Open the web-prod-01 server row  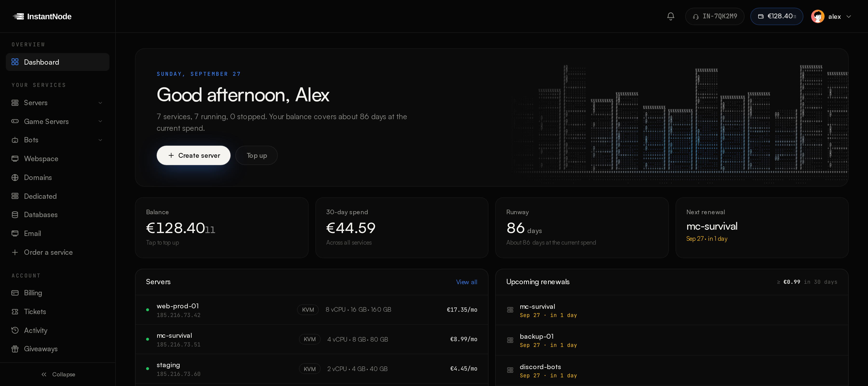coord(312,310)
